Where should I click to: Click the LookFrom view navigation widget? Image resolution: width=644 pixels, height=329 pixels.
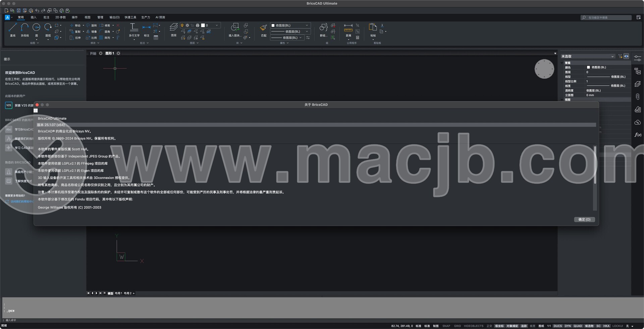[x=544, y=69]
